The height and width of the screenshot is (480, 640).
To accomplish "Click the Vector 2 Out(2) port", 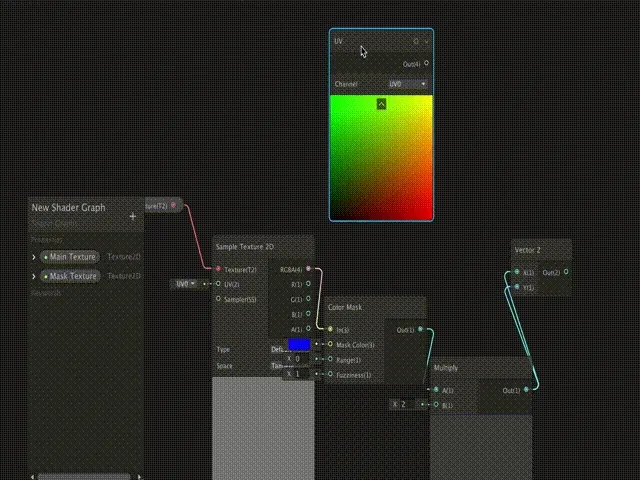I will coord(566,272).
